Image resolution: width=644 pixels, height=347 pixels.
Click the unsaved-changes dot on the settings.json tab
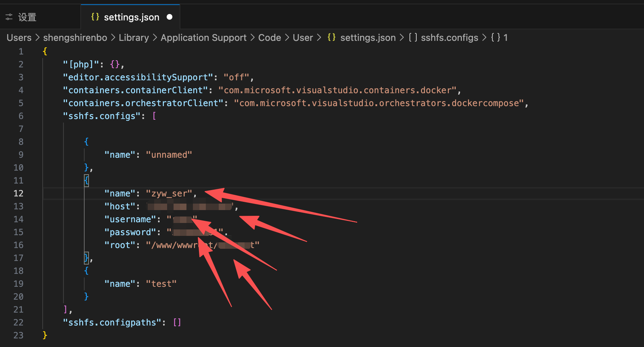point(170,17)
